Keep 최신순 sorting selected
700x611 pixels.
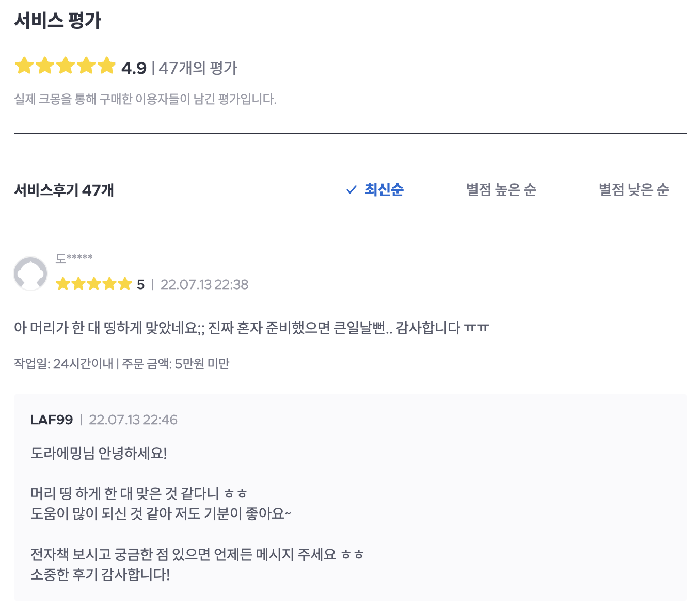[383, 190]
